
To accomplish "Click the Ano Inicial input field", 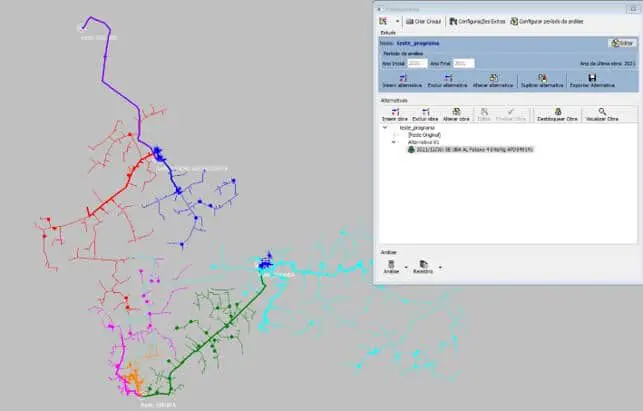I will pyautogui.click(x=417, y=64).
